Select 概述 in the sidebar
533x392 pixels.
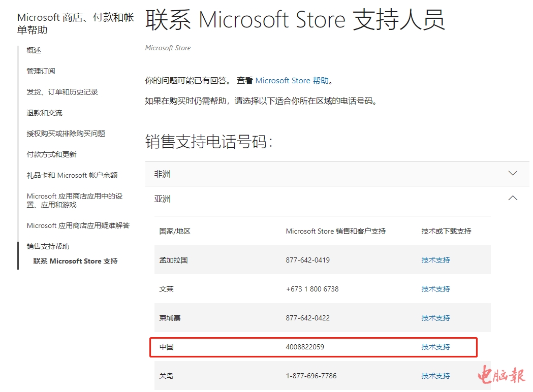(x=34, y=50)
